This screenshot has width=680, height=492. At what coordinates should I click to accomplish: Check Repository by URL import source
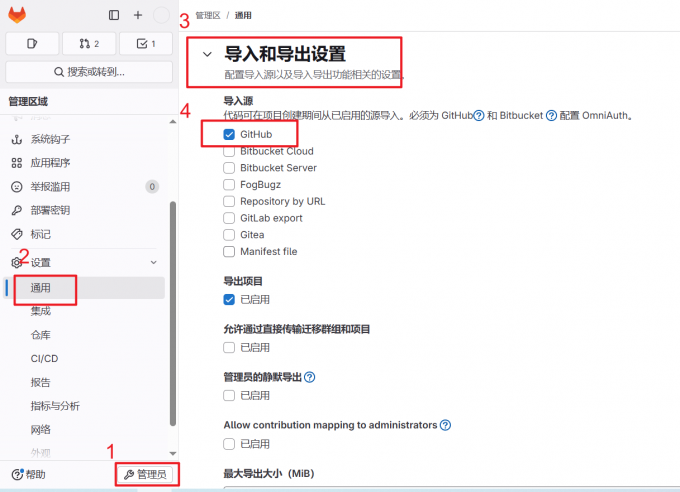229,201
